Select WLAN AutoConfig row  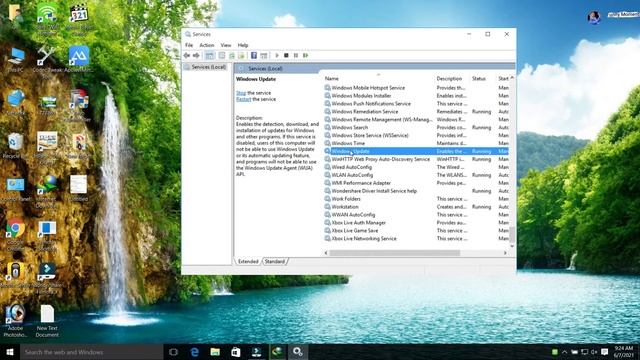416,175
